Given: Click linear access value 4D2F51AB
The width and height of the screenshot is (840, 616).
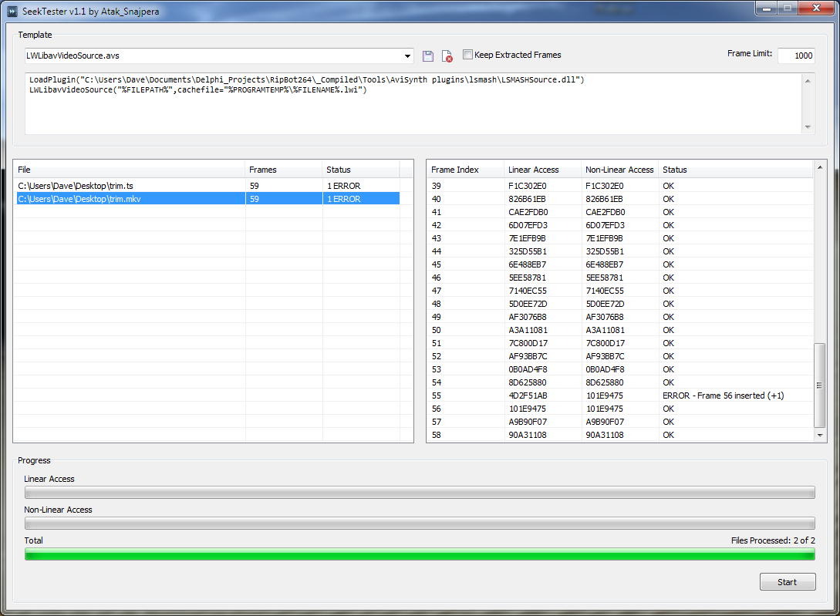Looking at the screenshot, I should click(x=528, y=396).
